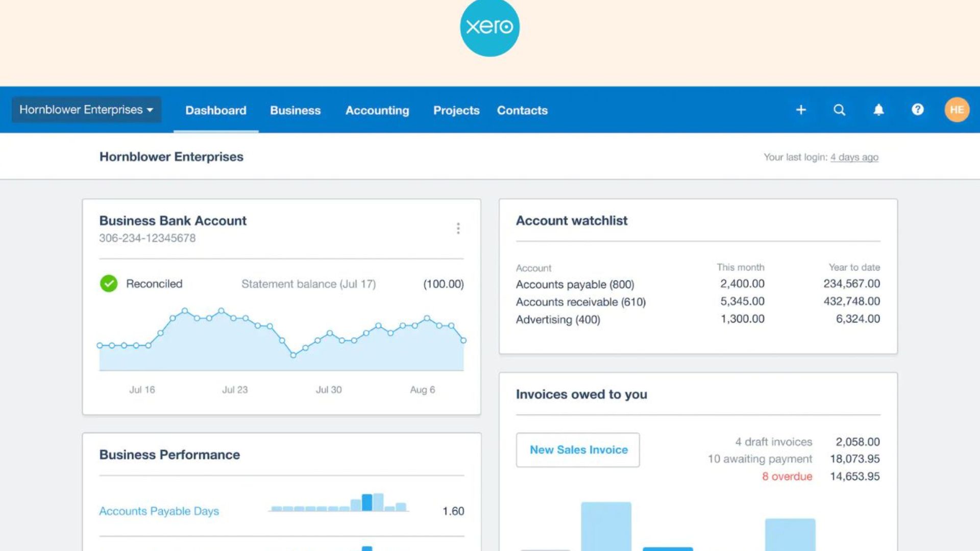
Task: Click the 234,567.00 Year to date value
Action: [851, 284]
